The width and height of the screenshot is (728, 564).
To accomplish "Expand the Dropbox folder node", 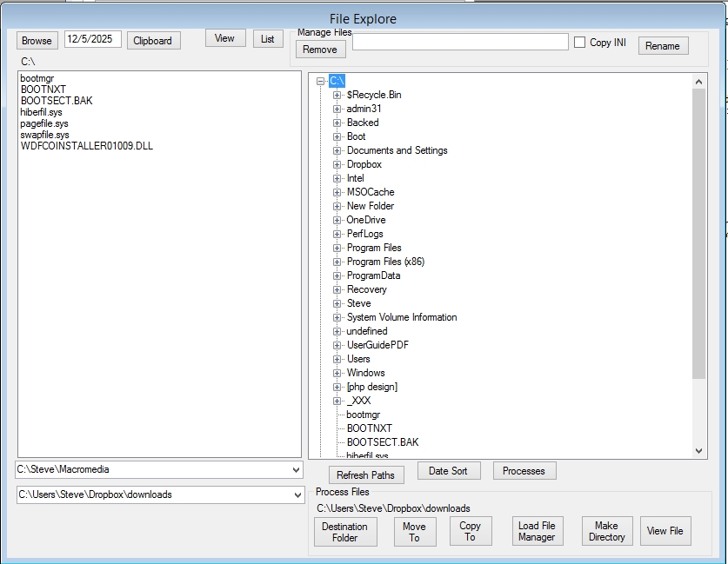I will click(x=337, y=164).
